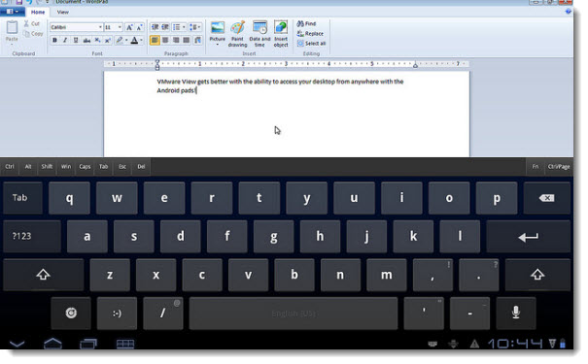Insert Date and time
The height and width of the screenshot is (364, 588).
[259, 34]
